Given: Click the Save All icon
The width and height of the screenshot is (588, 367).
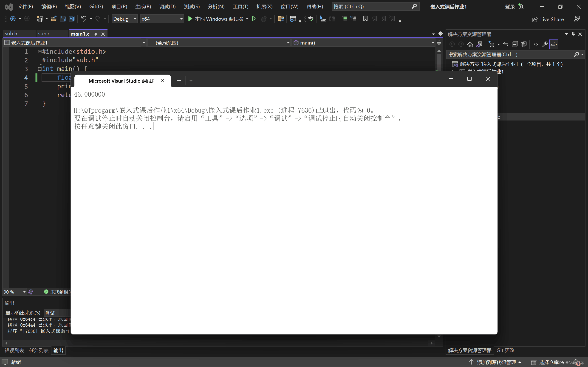Looking at the screenshot, I should click(72, 19).
